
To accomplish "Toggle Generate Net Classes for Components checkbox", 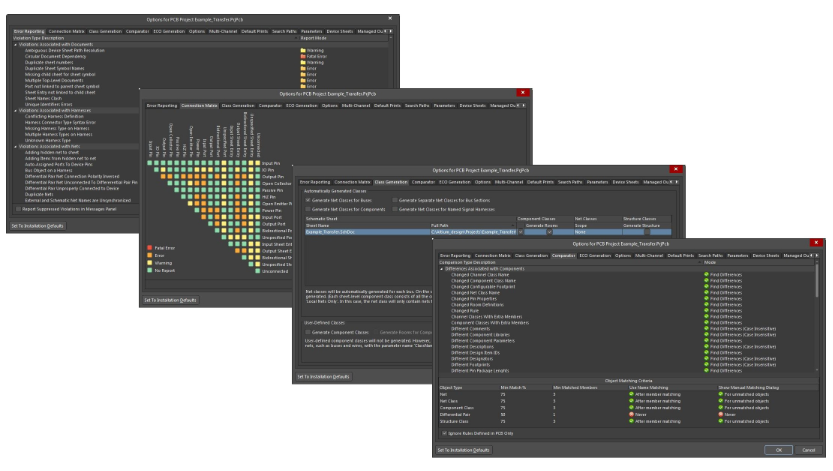I will (308, 209).
